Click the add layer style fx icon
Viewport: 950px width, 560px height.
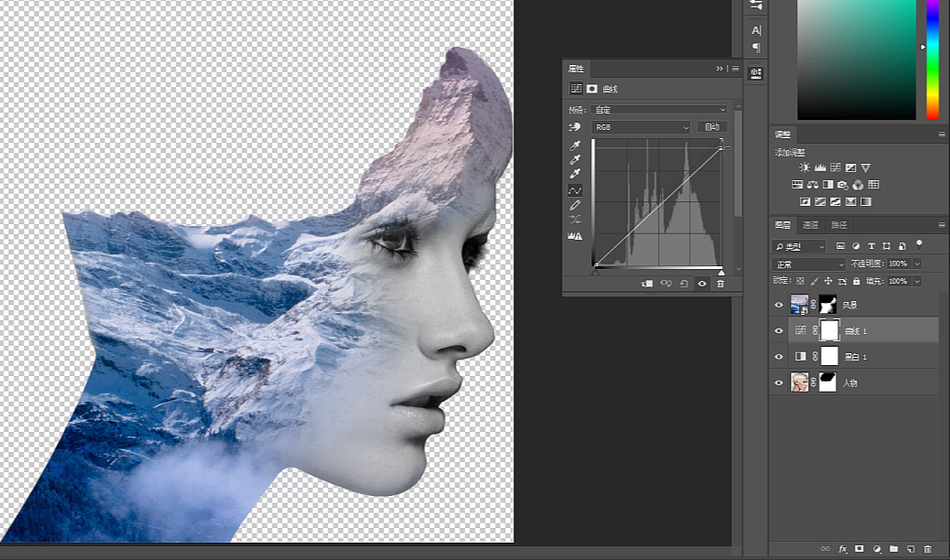[x=843, y=548]
